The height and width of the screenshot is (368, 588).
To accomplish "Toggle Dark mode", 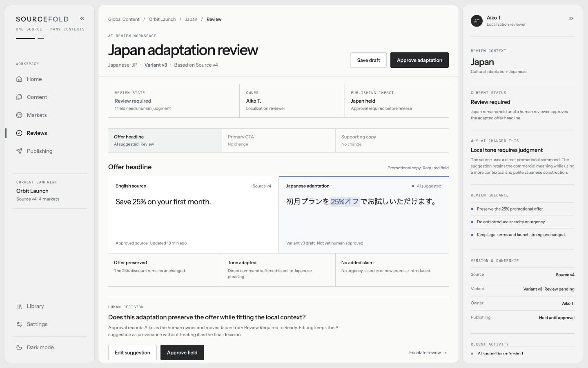I will point(50,347).
